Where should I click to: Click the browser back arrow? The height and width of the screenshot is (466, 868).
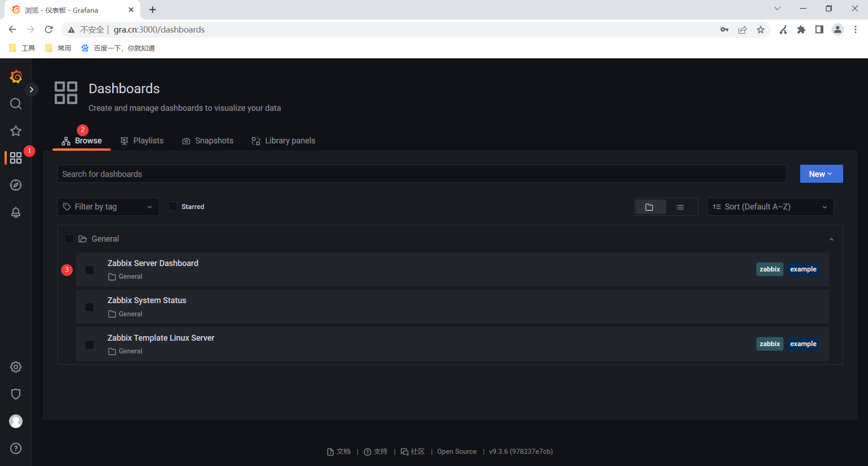point(12,29)
